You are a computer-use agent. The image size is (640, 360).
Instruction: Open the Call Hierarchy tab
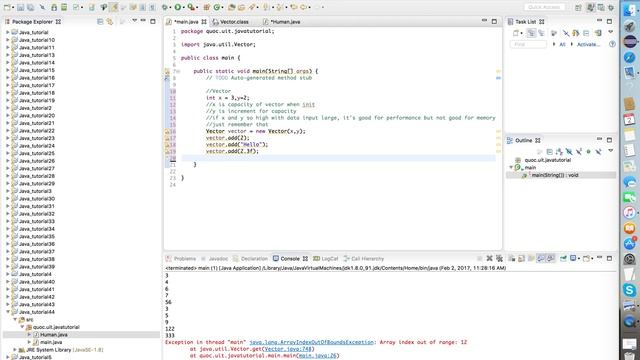coord(364,259)
